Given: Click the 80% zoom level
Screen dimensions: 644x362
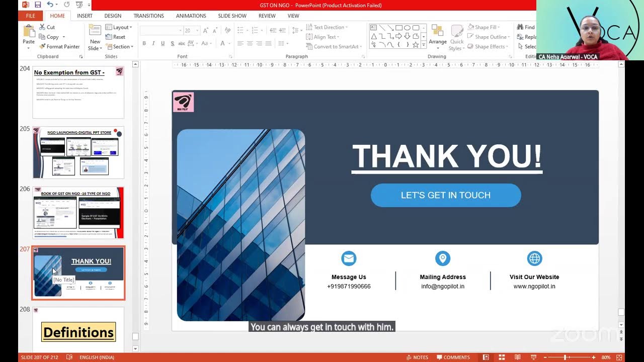Looking at the screenshot, I should tap(606, 357).
